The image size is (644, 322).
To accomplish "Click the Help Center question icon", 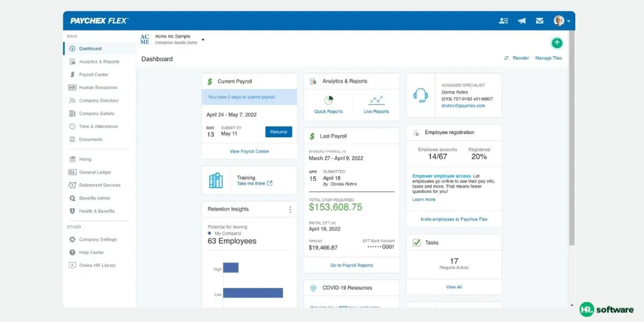I will [x=72, y=252].
